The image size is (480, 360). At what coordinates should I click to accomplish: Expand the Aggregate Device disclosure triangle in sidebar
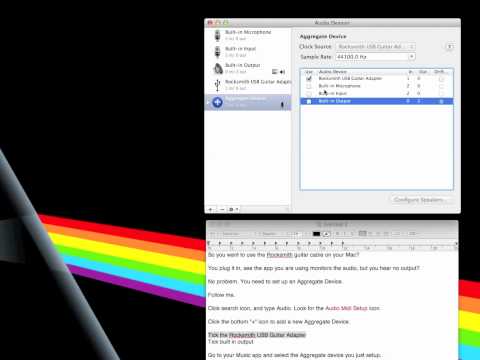(208, 102)
